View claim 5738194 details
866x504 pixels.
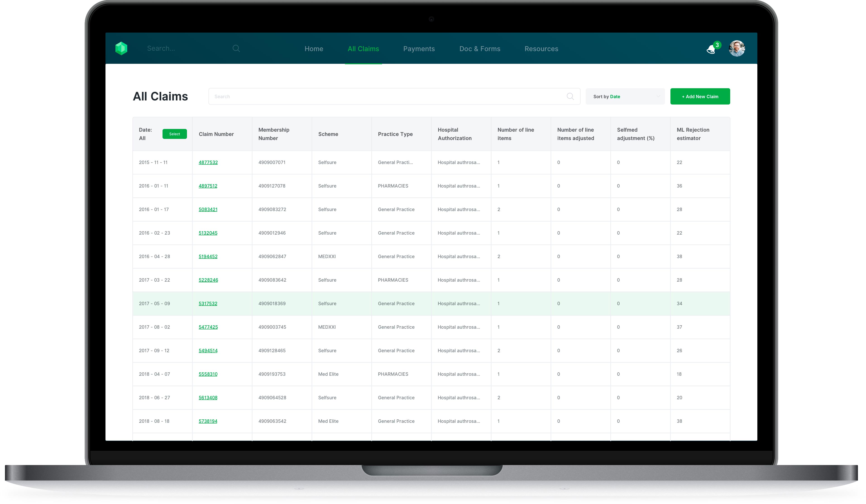pyautogui.click(x=208, y=421)
